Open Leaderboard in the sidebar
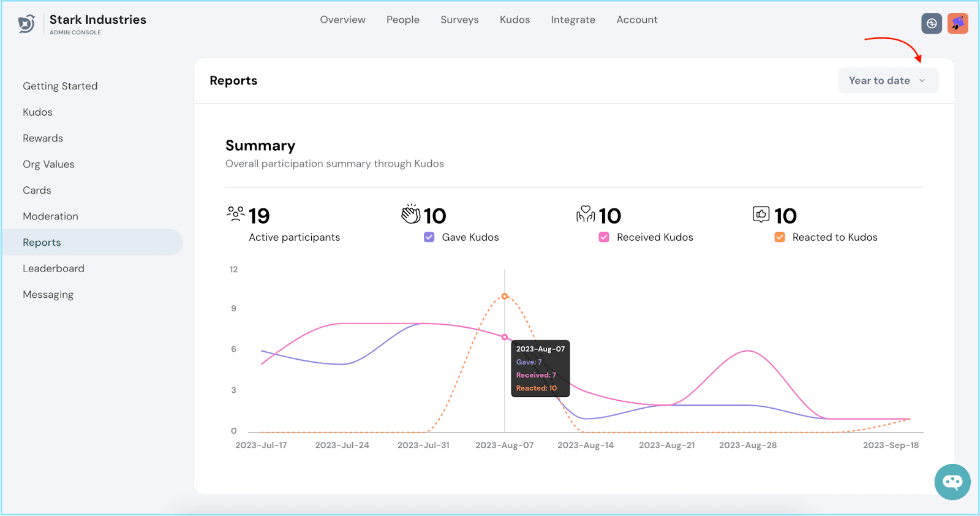This screenshot has height=516, width=980. click(x=53, y=268)
